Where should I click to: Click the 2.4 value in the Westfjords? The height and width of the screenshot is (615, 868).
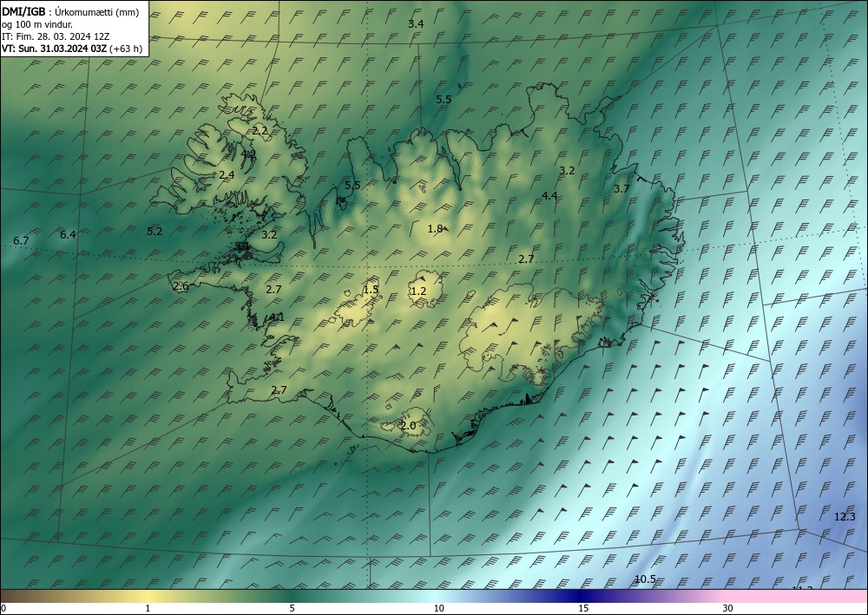coord(227,174)
